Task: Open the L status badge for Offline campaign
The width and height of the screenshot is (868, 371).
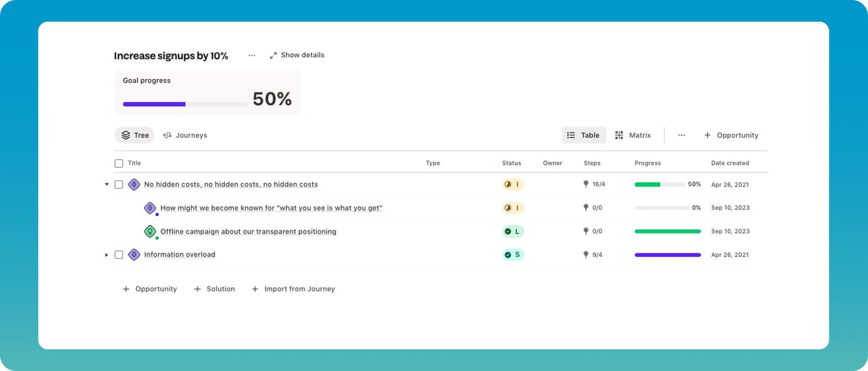Action: pyautogui.click(x=513, y=231)
